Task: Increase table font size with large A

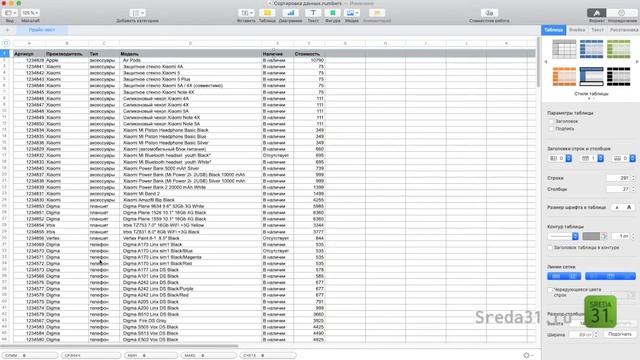Action: (629, 207)
